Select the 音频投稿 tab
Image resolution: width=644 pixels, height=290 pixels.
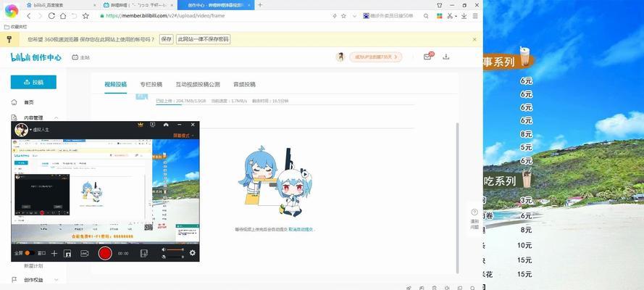click(x=244, y=84)
